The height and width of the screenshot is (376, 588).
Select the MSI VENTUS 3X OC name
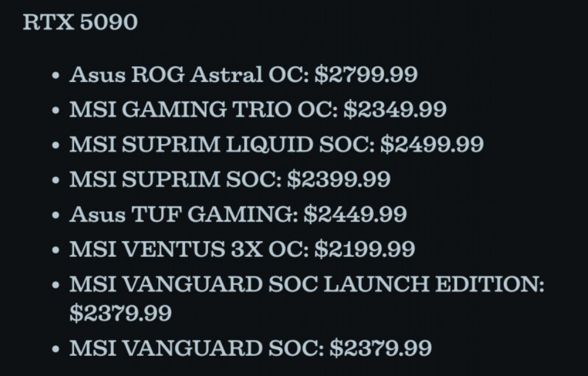pos(189,249)
